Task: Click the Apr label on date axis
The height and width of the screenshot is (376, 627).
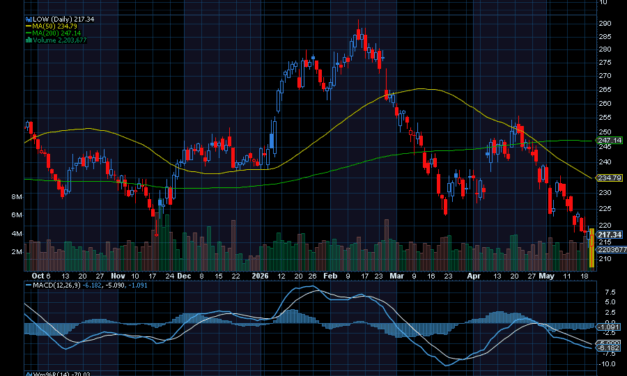Action: coord(474,276)
